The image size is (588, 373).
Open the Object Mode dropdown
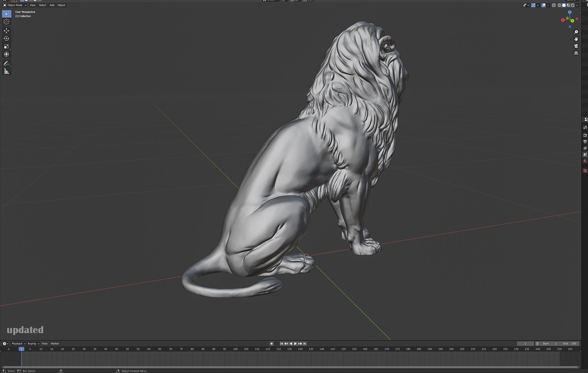tap(15, 5)
